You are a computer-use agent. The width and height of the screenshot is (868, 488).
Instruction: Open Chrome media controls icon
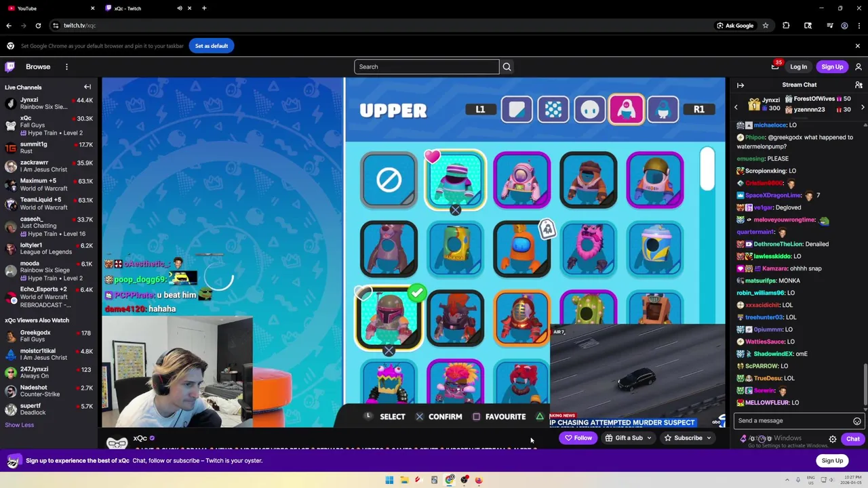point(830,25)
